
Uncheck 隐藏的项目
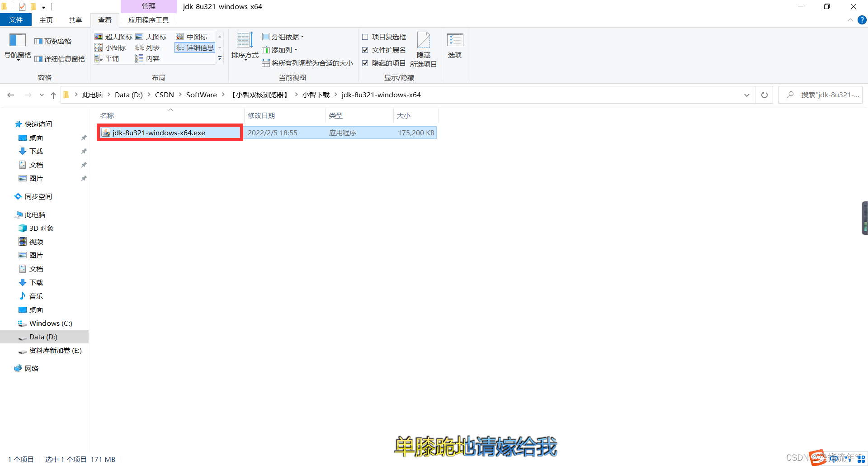365,63
